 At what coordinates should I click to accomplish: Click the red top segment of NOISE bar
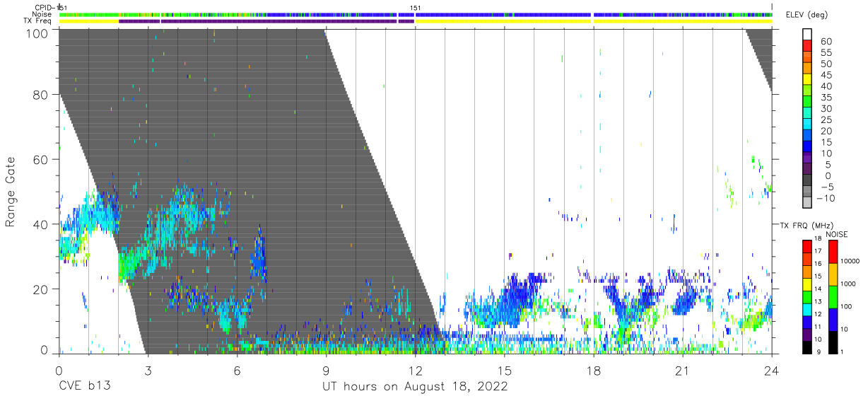coord(833,252)
